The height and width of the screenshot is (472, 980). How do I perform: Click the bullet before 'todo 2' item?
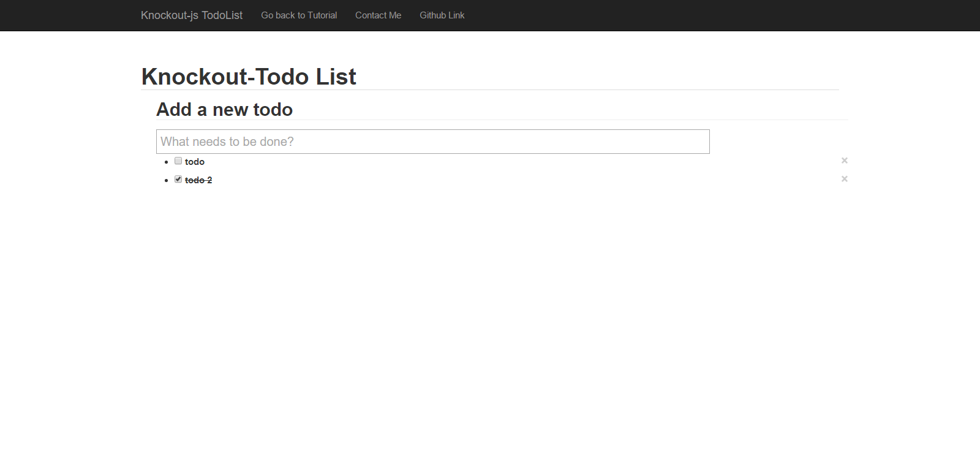tap(166, 181)
